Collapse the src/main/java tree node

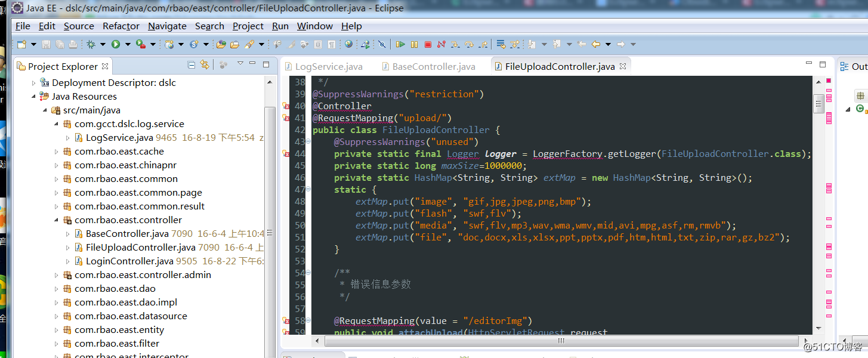point(45,110)
